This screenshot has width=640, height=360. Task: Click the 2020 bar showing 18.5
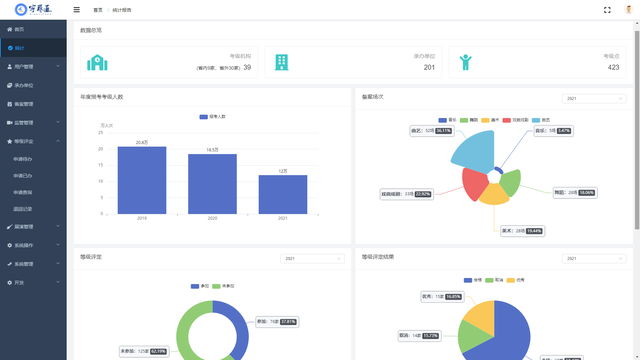pyautogui.click(x=212, y=184)
